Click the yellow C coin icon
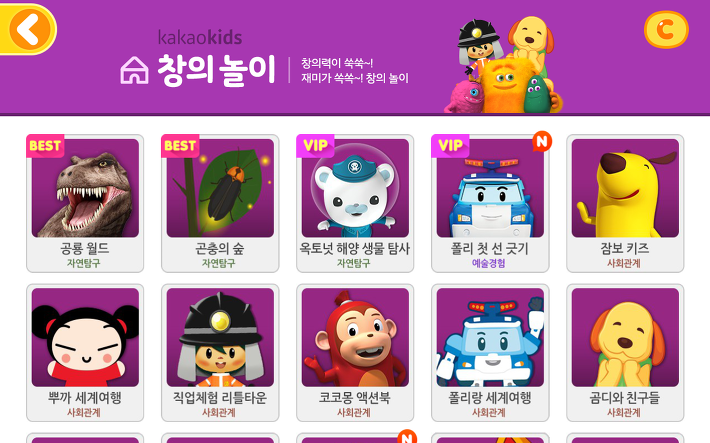The width and height of the screenshot is (710, 443). [666, 29]
